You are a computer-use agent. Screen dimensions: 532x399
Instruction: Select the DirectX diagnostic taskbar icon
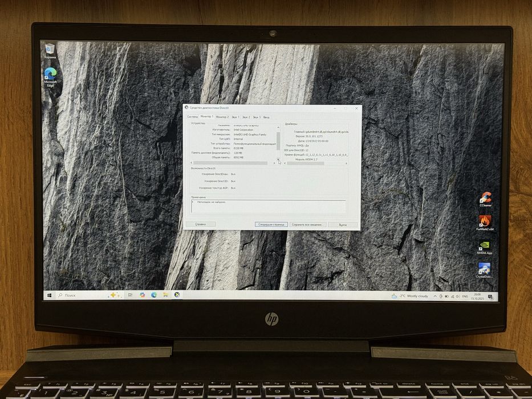tap(177, 295)
